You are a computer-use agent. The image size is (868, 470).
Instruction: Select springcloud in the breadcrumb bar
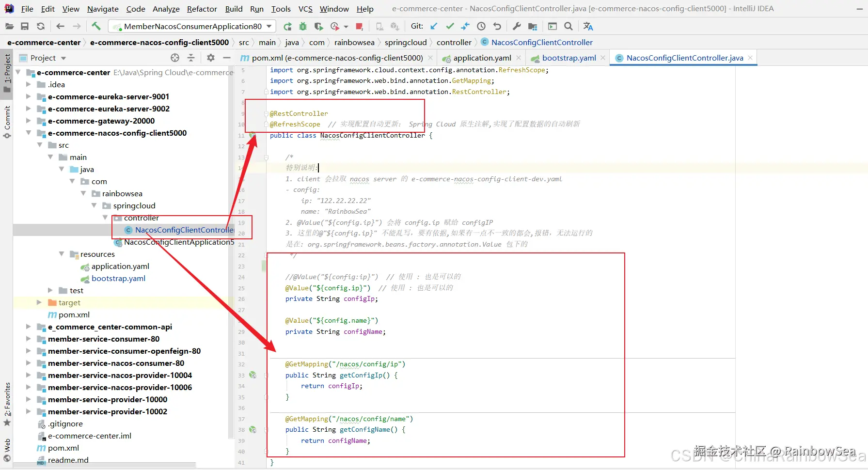[x=405, y=42]
